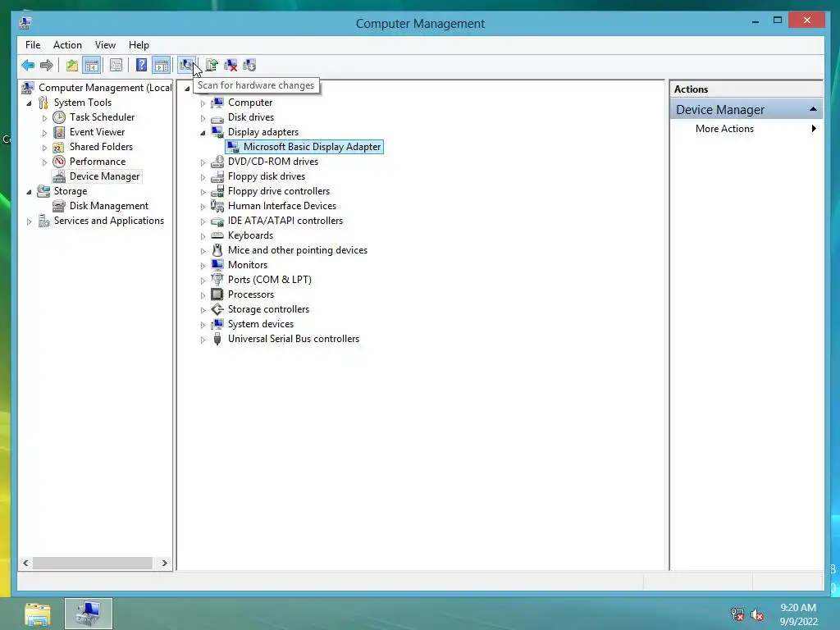
Task: Collapse the Display adapters category
Action: [203, 133]
